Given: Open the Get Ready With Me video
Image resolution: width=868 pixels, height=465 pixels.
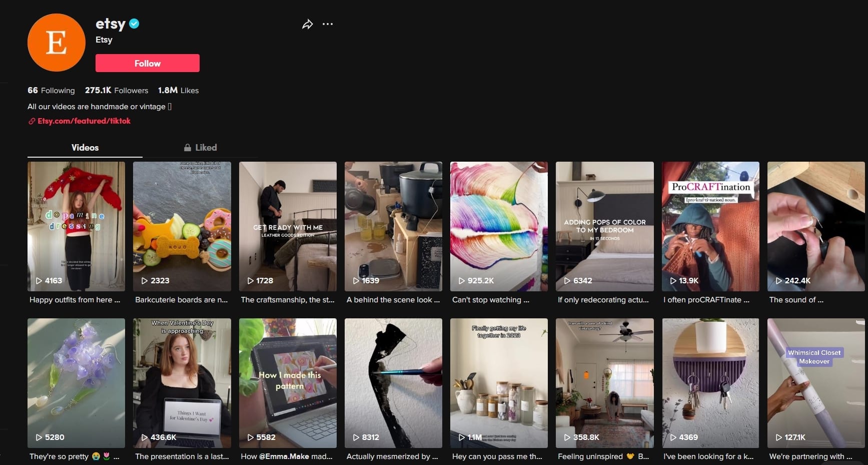Looking at the screenshot, I should click(x=288, y=226).
